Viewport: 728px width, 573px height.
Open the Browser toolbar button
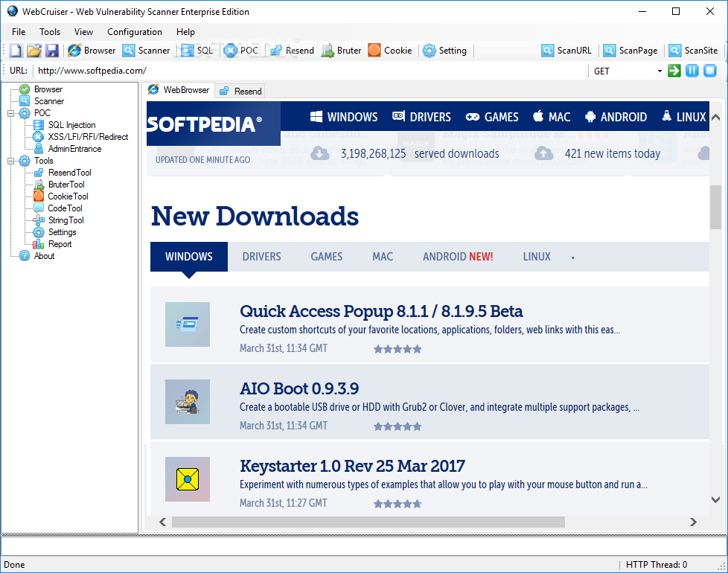tap(92, 51)
